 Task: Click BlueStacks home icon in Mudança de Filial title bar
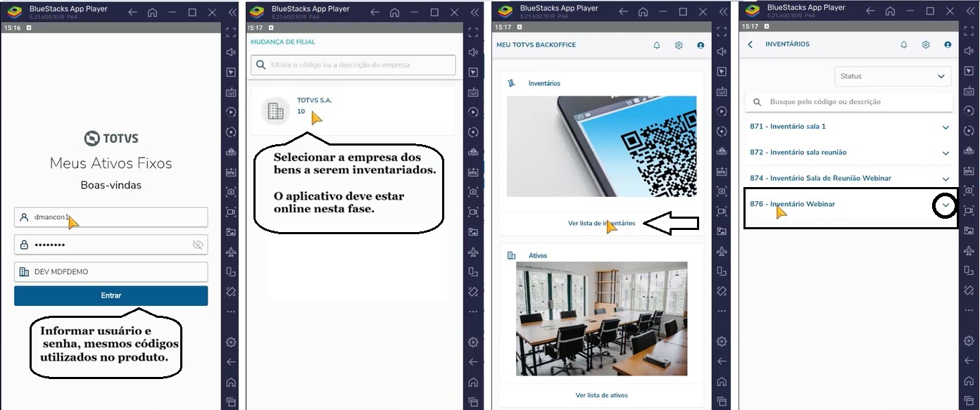tap(395, 12)
